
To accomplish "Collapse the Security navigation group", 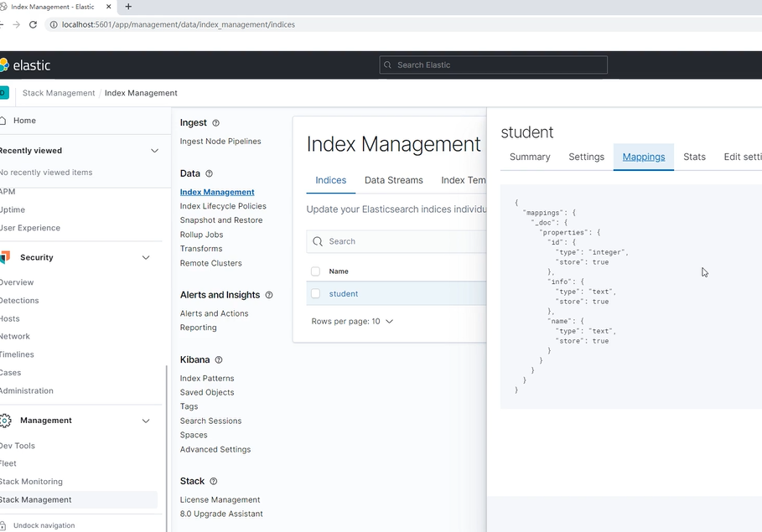I will point(146,257).
